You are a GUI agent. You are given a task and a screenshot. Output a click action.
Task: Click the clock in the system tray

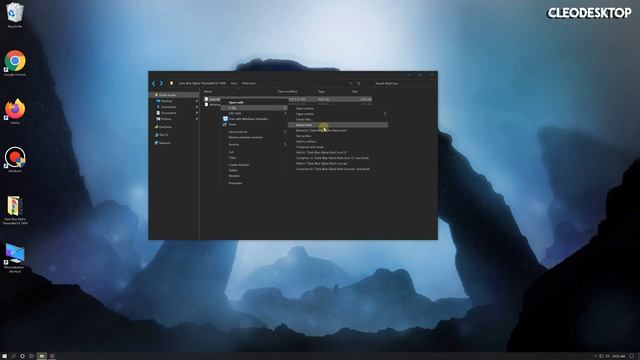click(618, 356)
